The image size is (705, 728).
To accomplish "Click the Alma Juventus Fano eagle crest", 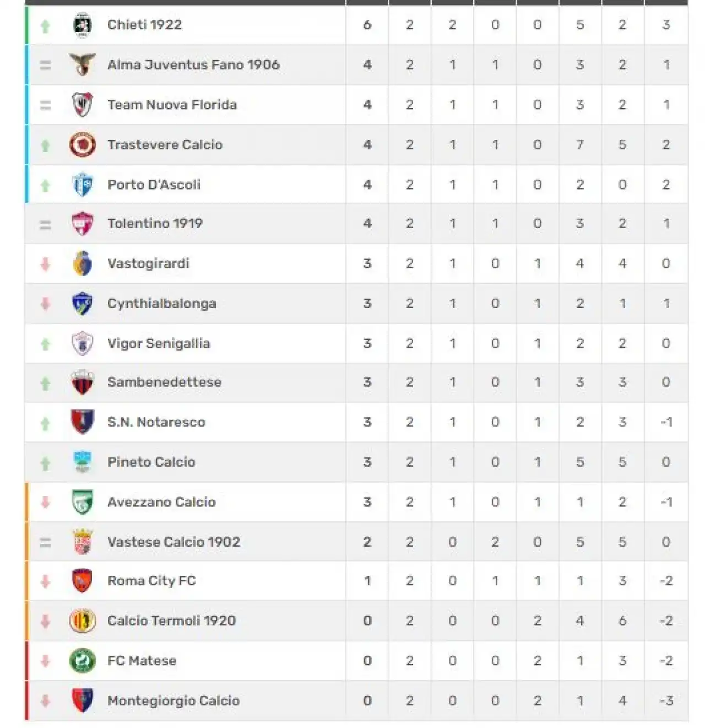I will pos(83,64).
